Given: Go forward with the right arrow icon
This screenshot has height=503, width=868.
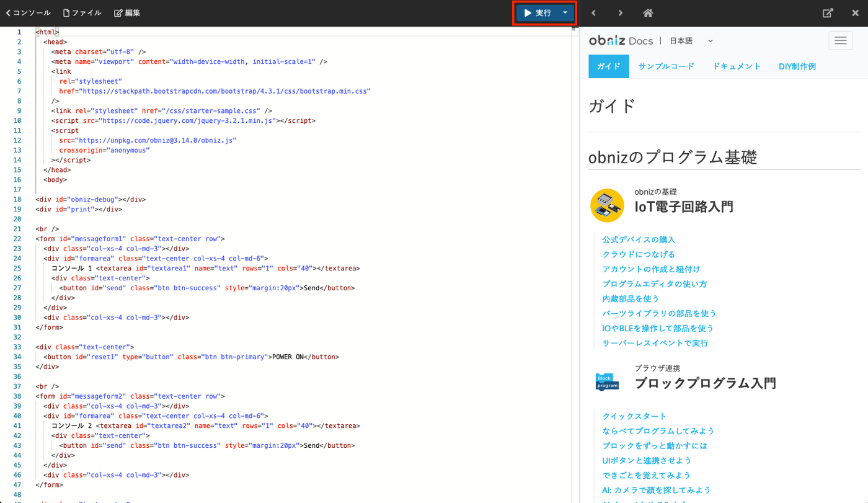Looking at the screenshot, I should coord(621,13).
